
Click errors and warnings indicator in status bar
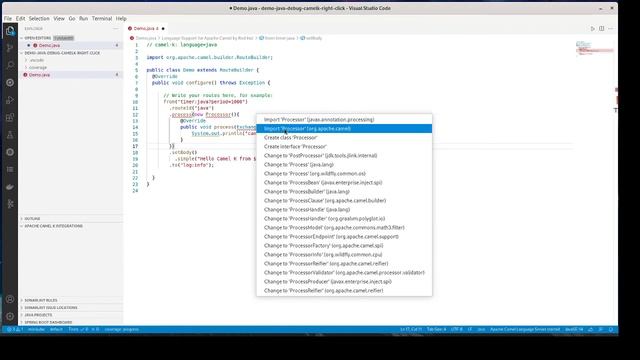pos(15,329)
